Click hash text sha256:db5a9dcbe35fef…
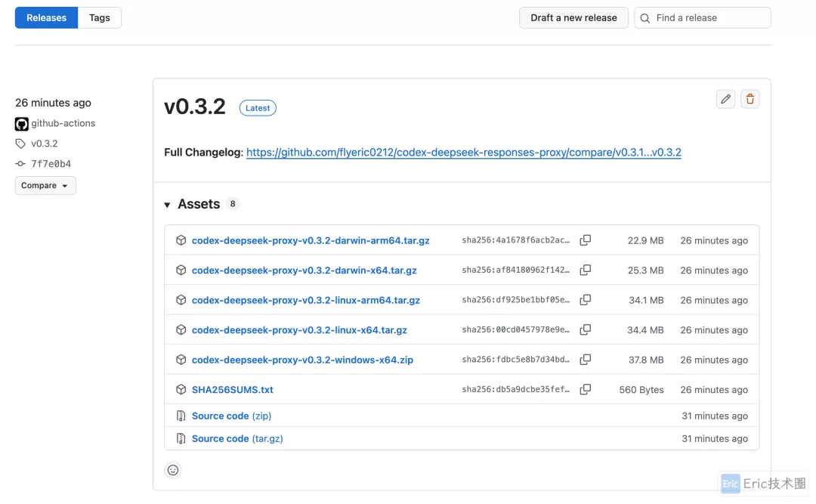The height and width of the screenshot is (504, 816). click(x=516, y=389)
